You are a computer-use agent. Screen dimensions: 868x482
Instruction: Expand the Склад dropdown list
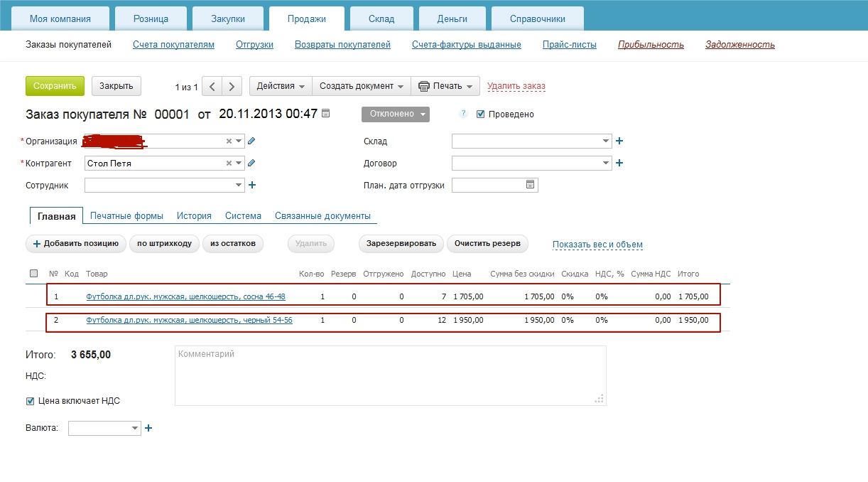(x=606, y=141)
